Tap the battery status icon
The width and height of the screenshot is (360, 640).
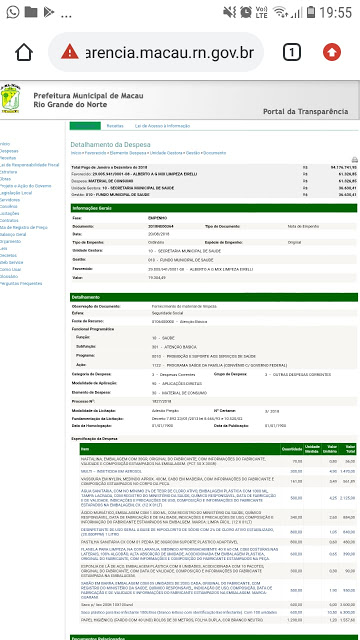coord(311,12)
